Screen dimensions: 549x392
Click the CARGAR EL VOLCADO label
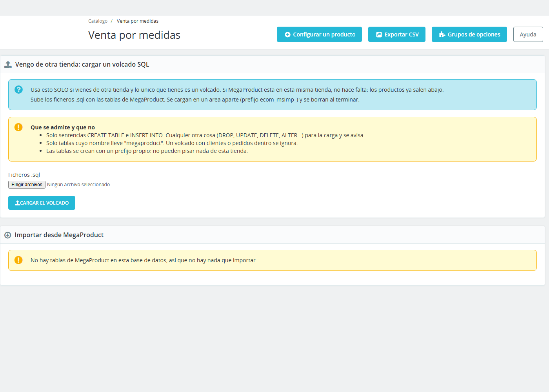(x=44, y=203)
